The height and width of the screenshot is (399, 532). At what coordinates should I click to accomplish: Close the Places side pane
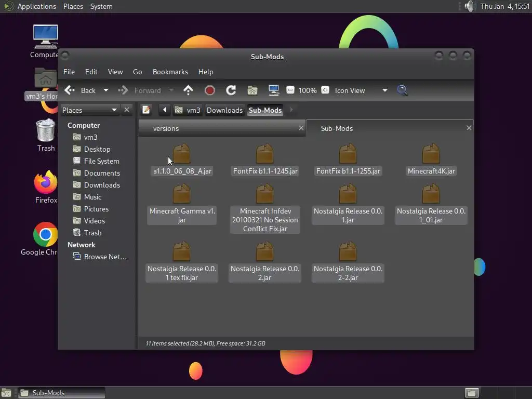[127, 110]
